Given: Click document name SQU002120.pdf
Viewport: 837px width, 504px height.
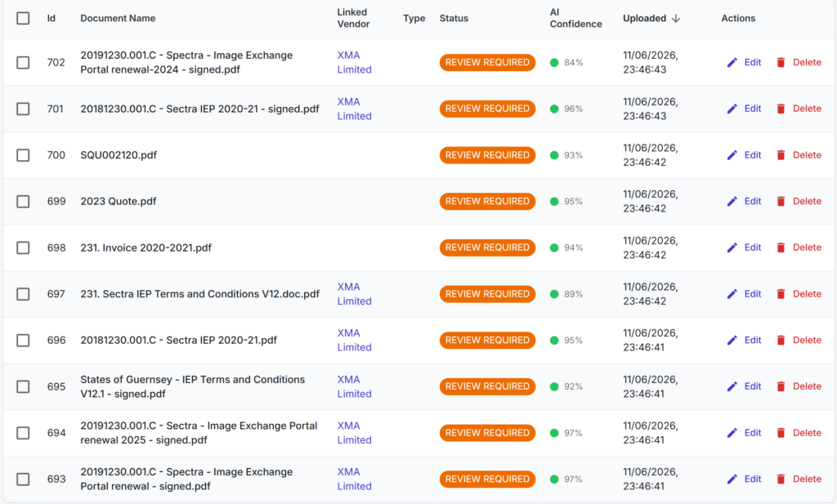Looking at the screenshot, I should pos(119,155).
